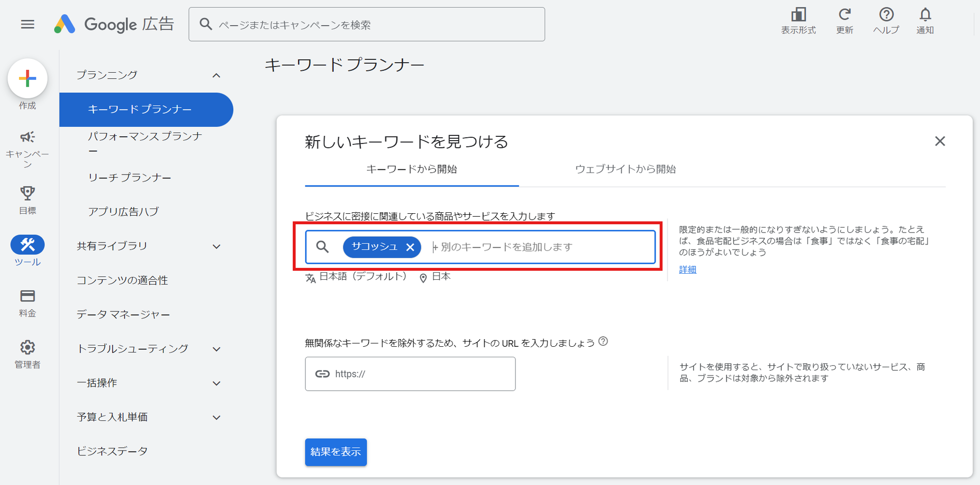Open パフォーマンス プランナー menu item
Screen dimensions: 980x485
[x=145, y=143]
